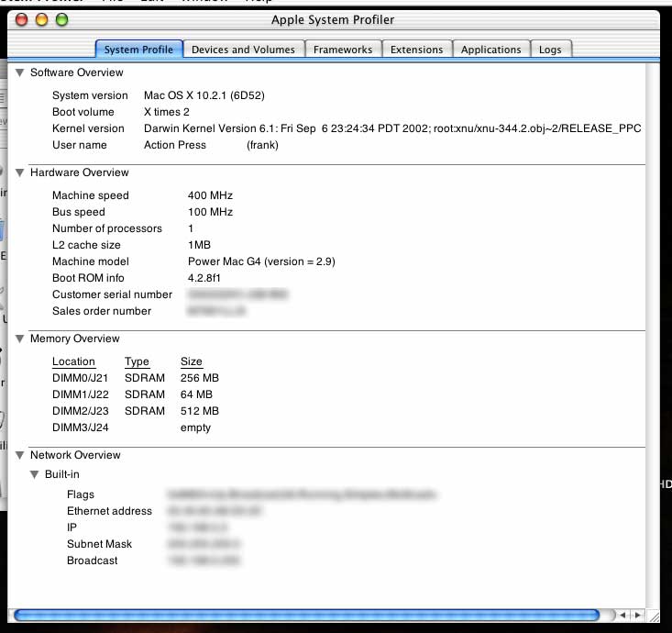Select the DIMM1/J22 memory row

click(x=132, y=394)
